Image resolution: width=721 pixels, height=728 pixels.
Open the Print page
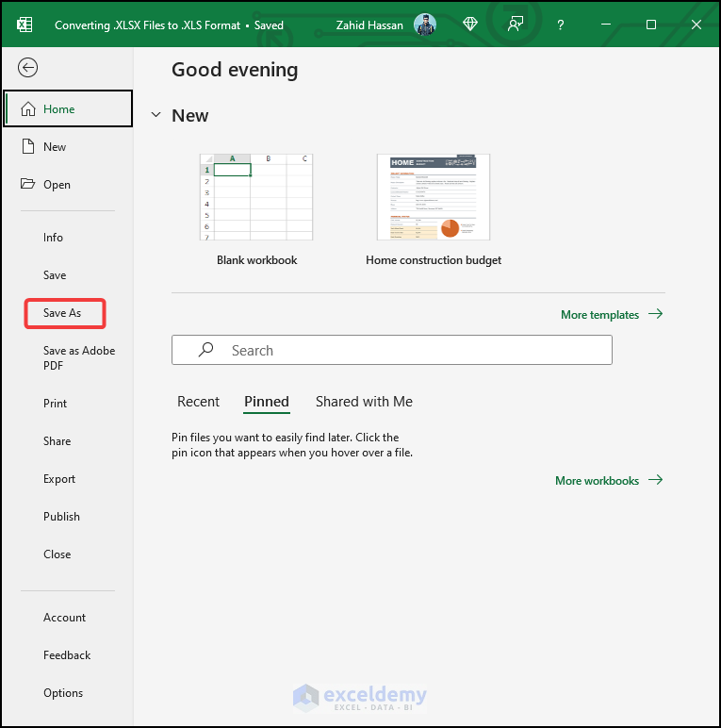(56, 403)
